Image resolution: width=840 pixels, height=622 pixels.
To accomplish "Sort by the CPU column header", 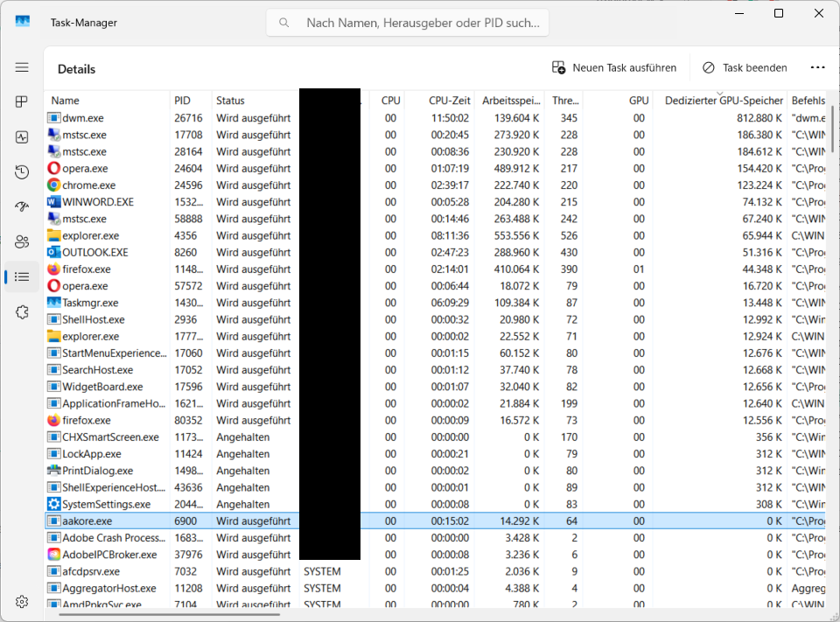I will 388,101.
